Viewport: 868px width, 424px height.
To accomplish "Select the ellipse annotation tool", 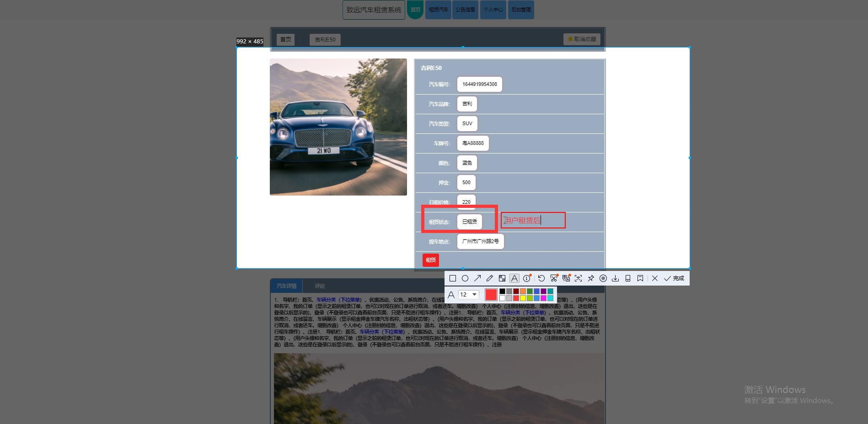I will click(465, 278).
